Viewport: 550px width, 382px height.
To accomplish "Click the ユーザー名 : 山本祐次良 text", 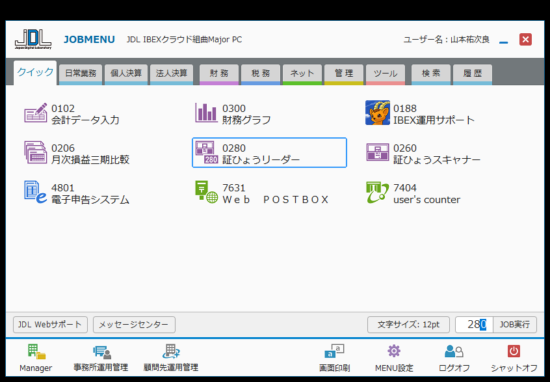I will 446,39.
